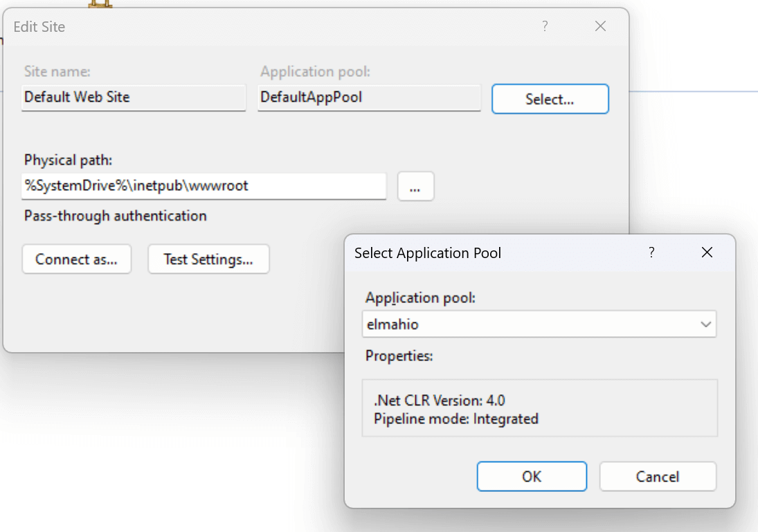Click the Physical path label
This screenshot has width=758, height=532.
(x=68, y=160)
